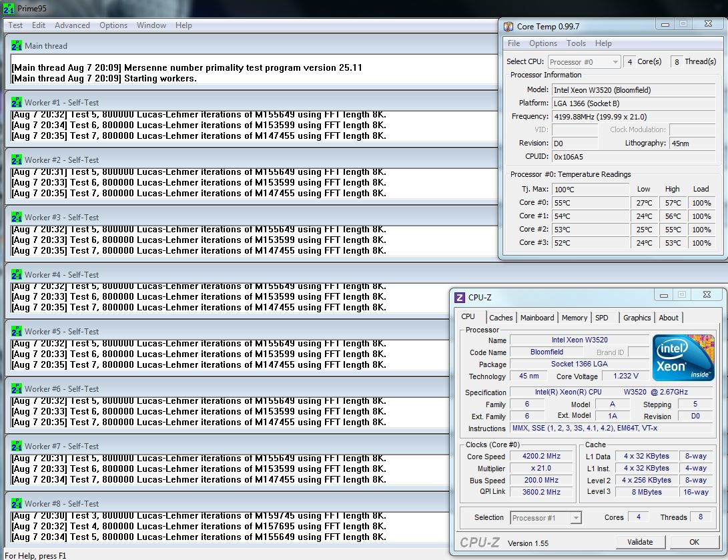The width and height of the screenshot is (728, 560).
Task: Expand CPU-Z Selection Processor #1 dropdown
Action: [x=576, y=518]
